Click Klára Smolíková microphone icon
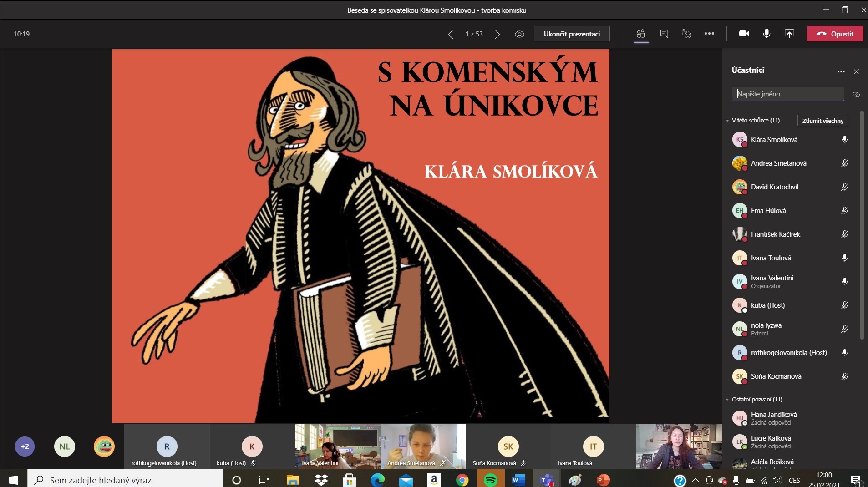The height and width of the screenshot is (487, 868). point(844,139)
